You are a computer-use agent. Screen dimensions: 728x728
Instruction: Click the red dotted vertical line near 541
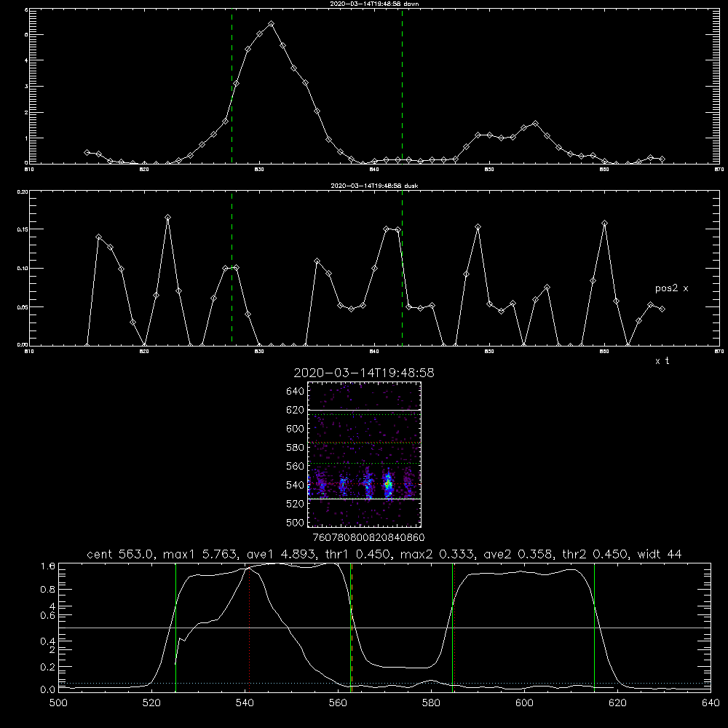coord(249,628)
